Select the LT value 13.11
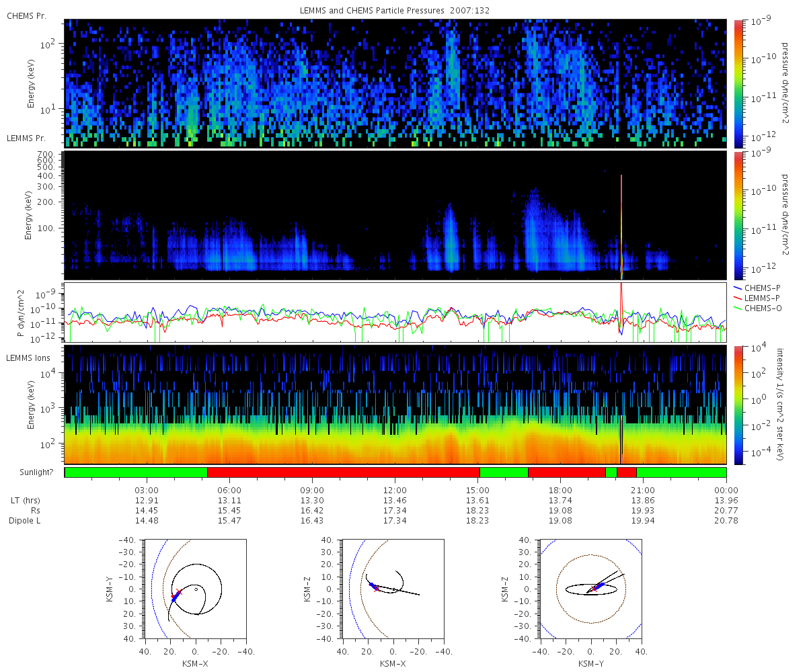 click(230, 501)
